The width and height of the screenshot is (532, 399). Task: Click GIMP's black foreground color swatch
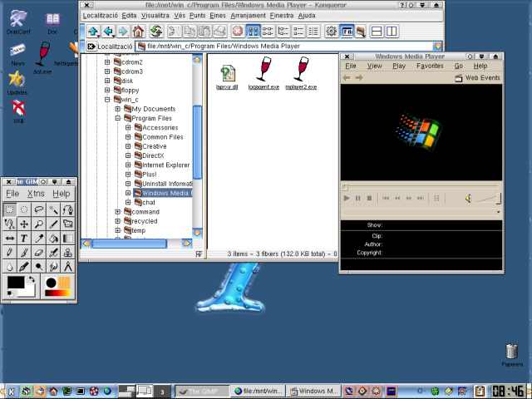pos(16,283)
